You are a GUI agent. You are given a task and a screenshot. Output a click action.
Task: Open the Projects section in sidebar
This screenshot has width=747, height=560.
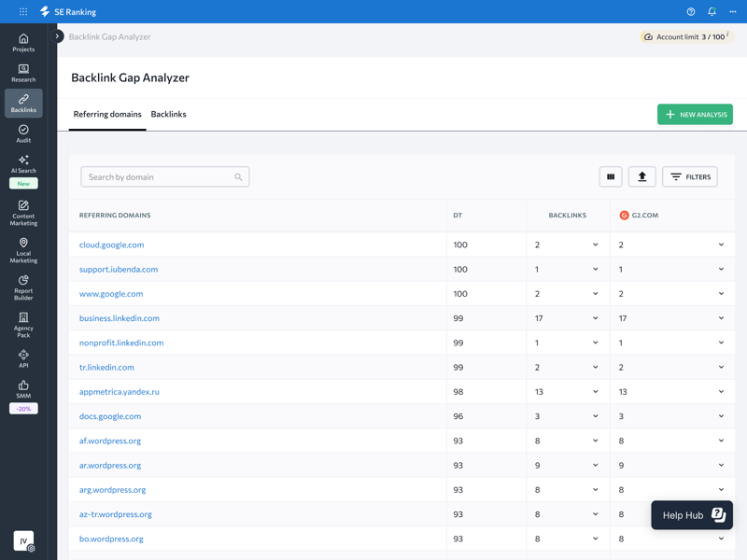click(23, 42)
